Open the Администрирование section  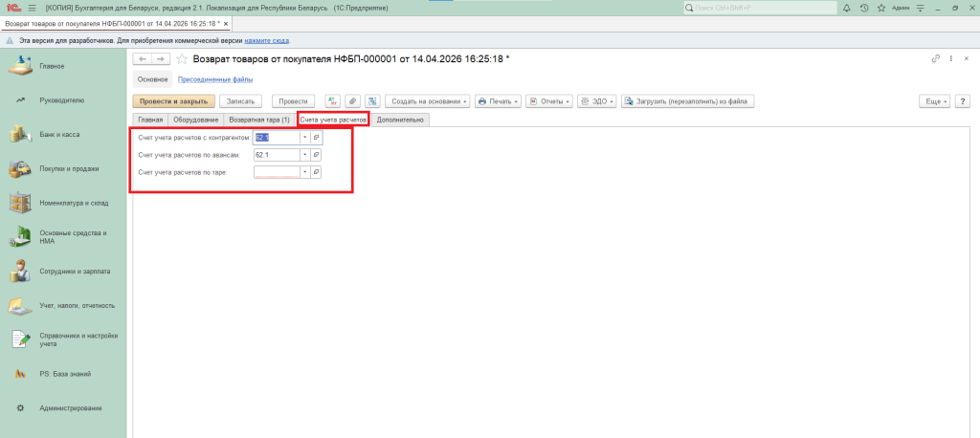[70, 408]
